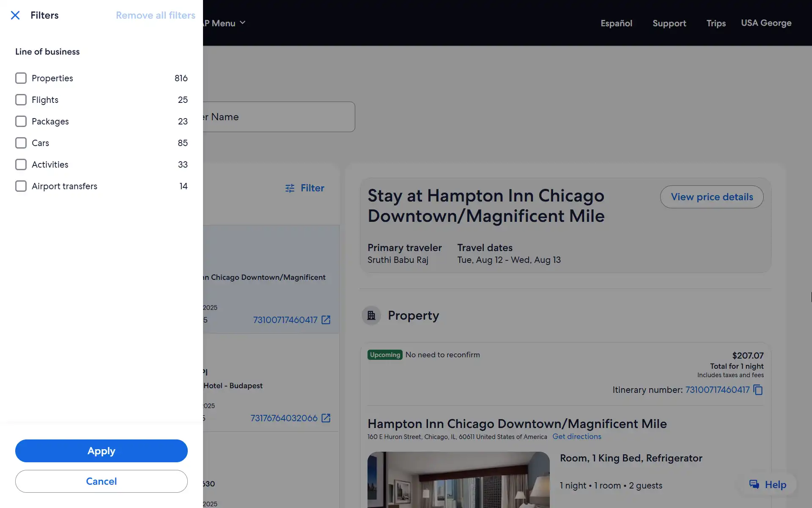Click Properties count 816
Viewport: 812px width, 508px height.
181,78
